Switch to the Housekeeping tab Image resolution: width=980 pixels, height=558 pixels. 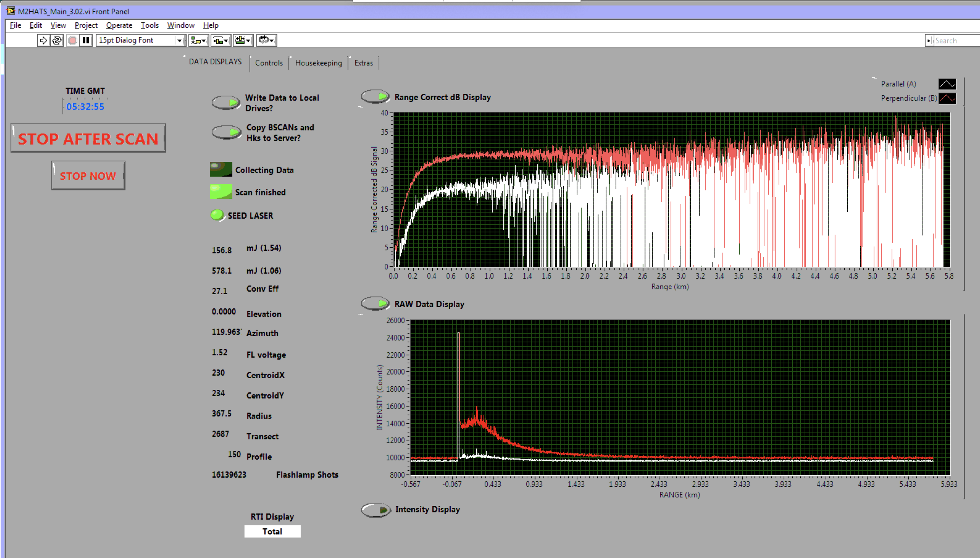318,63
